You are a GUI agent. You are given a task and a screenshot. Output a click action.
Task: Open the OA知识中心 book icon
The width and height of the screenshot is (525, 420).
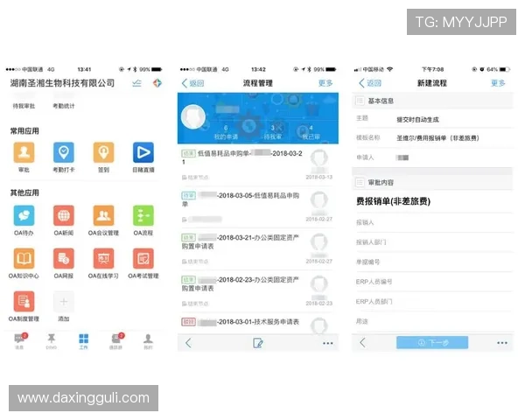[x=24, y=258]
